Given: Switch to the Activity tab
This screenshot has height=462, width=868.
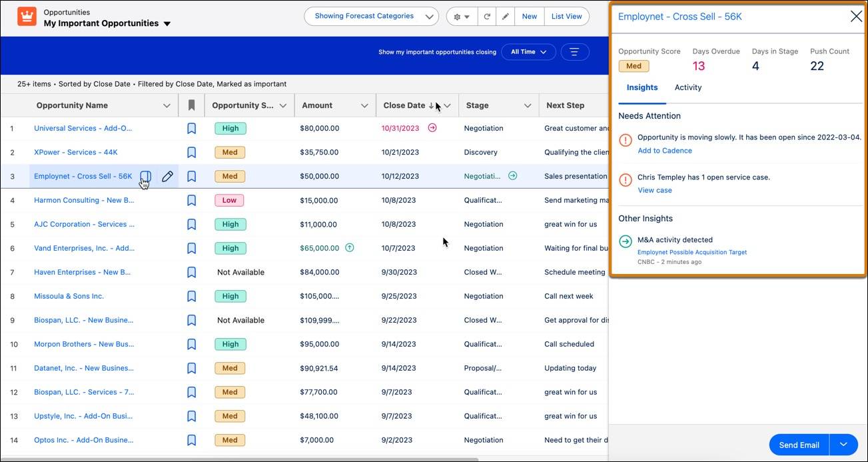Looking at the screenshot, I should pos(687,87).
